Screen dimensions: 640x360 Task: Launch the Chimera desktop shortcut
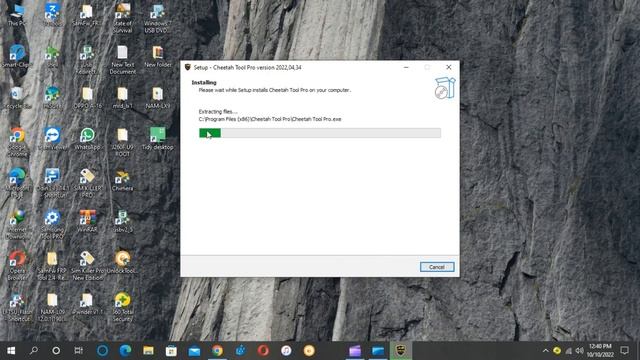pos(122,180)
